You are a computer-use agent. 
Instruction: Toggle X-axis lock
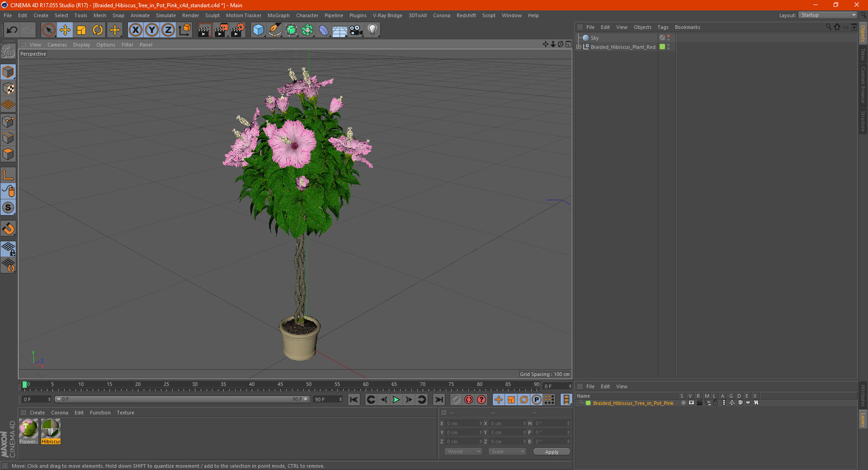[x=135, y=30]
